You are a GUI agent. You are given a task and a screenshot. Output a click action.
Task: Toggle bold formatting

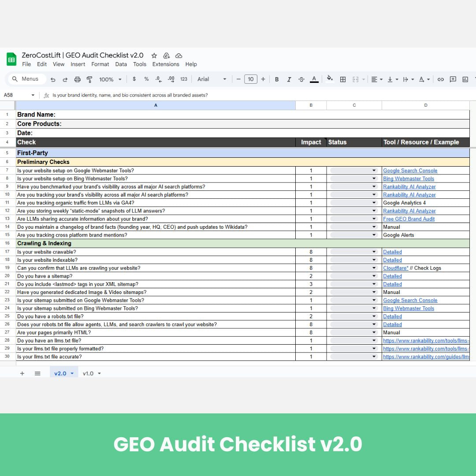coord(277,79)
